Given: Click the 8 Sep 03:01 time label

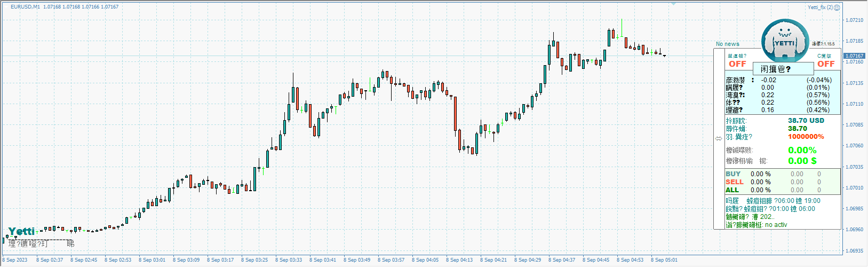Looking at the screenshot, I should pyautogui.click(x=152, y=260).
